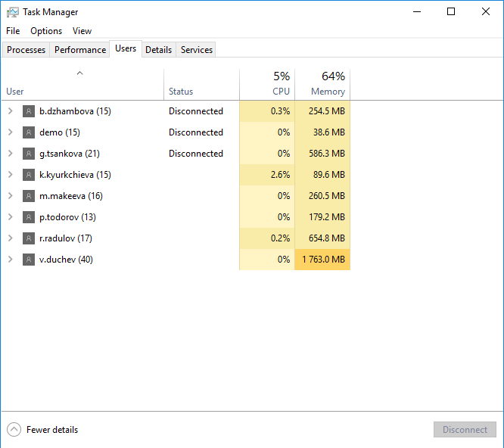
Task: Minimize the Task Manager window
Action: tap(417, 12)
